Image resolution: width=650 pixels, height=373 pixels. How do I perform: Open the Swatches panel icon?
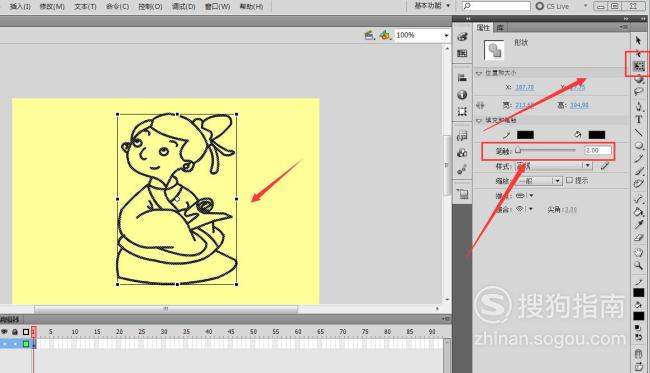click(x=462, y=53)
